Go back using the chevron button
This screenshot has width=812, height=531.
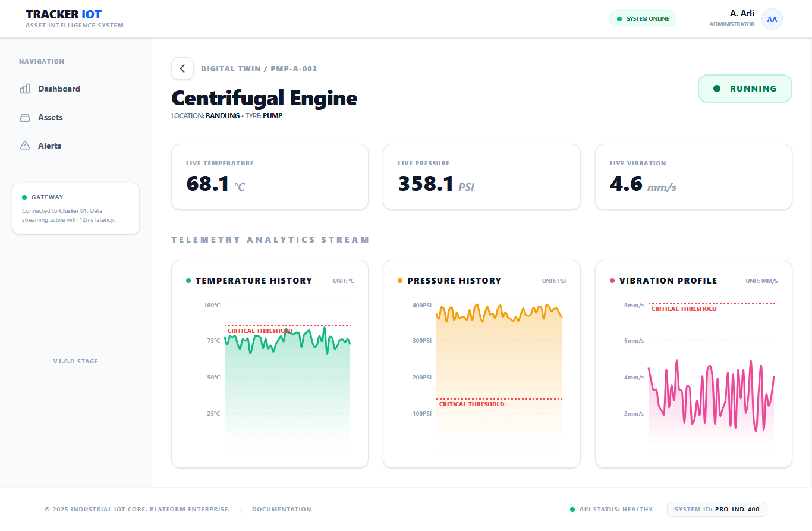tap(182, 68)
